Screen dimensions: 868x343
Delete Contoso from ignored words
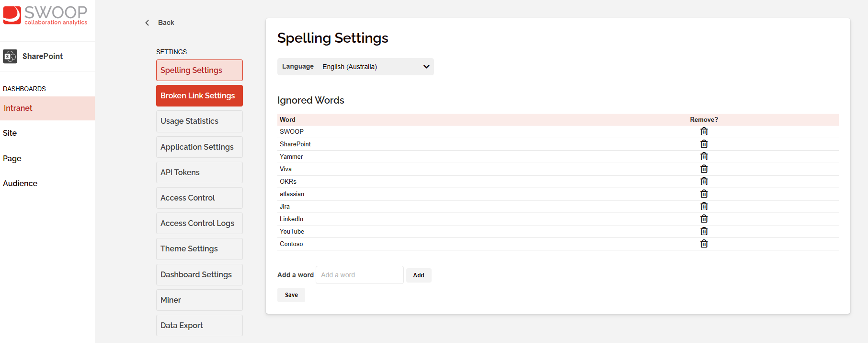click(704, 244)
